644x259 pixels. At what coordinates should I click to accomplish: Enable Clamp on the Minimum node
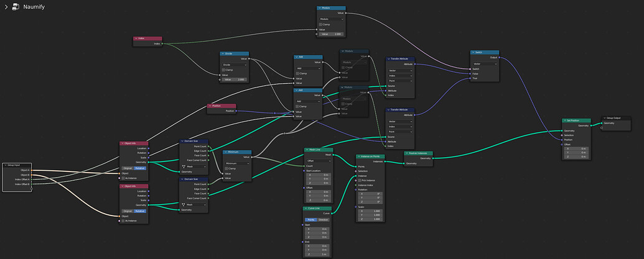pos(226,168)
